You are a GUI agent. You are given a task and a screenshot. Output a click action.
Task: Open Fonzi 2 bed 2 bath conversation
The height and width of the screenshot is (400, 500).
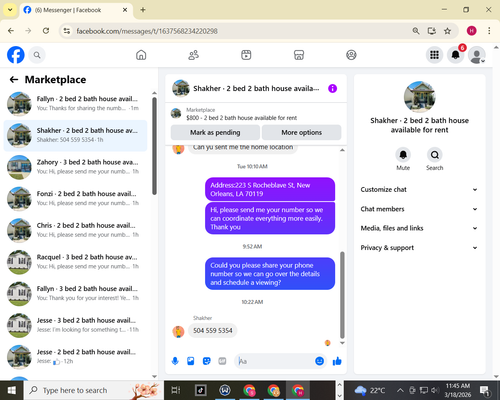(x=75, y=198)
